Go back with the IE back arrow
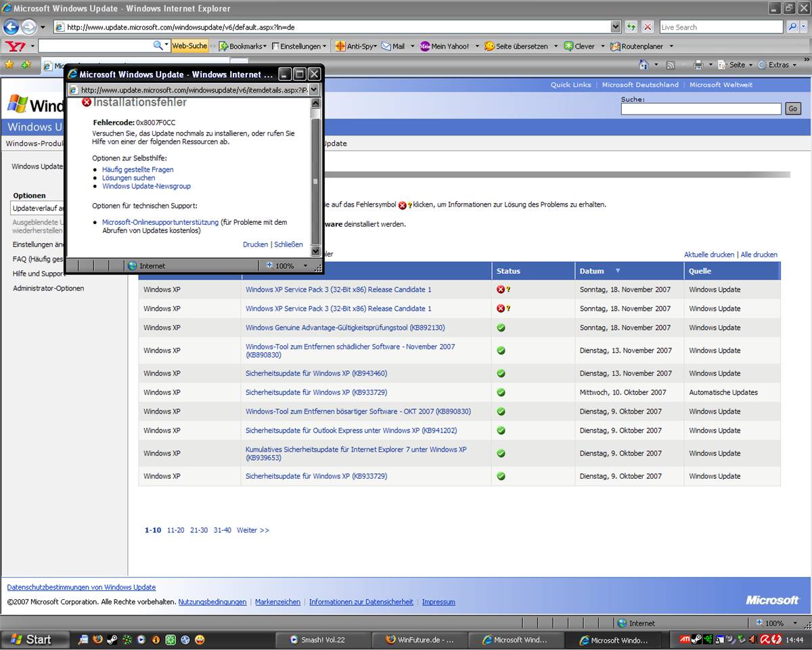The width and height of the screenshot is (812, 650). [x=11, y=27]
